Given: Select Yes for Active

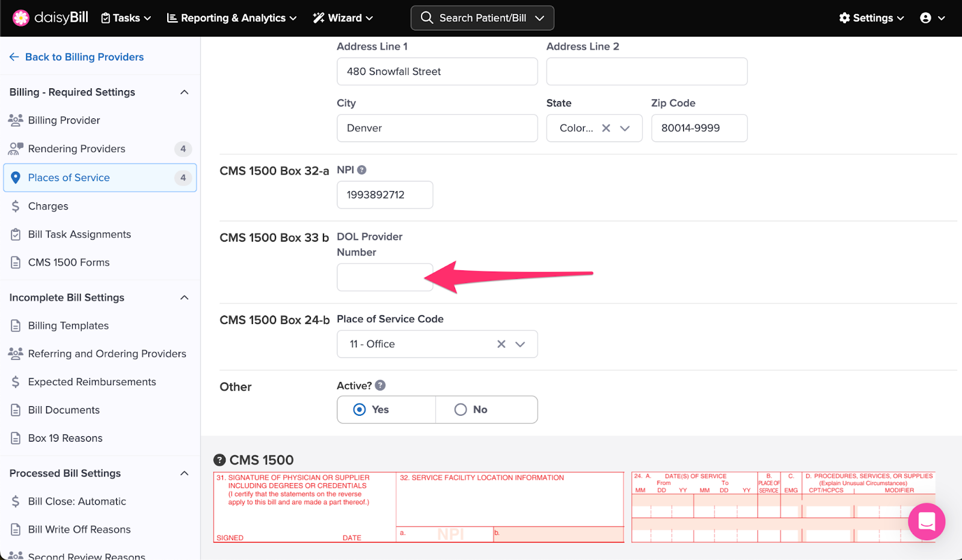Looking at the screenshot, I should (360, 410).
